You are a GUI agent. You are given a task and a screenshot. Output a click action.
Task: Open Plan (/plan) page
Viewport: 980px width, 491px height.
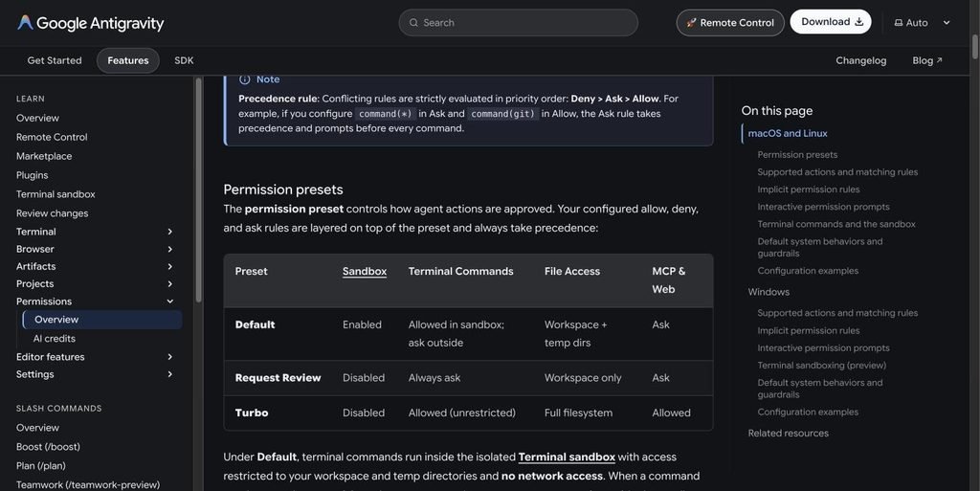click(40, 466)
